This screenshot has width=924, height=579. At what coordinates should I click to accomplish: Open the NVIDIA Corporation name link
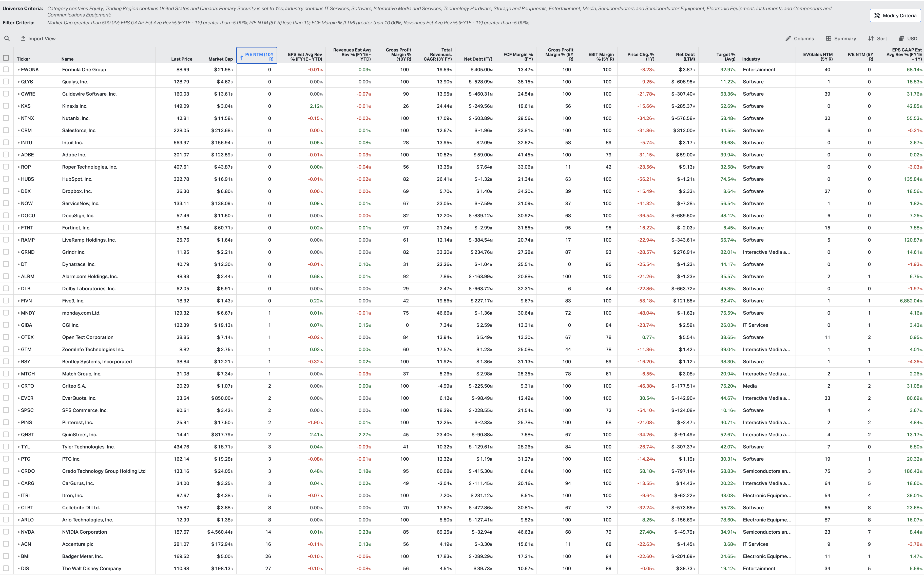tap(84, 532)
